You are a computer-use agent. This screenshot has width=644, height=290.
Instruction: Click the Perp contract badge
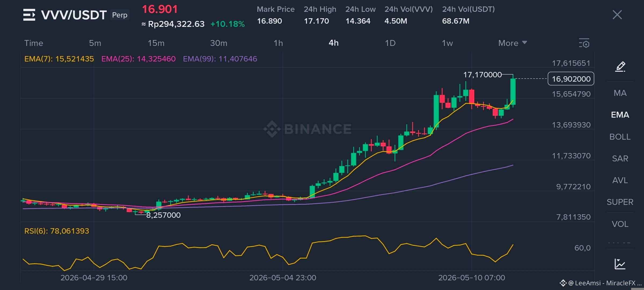120,15
